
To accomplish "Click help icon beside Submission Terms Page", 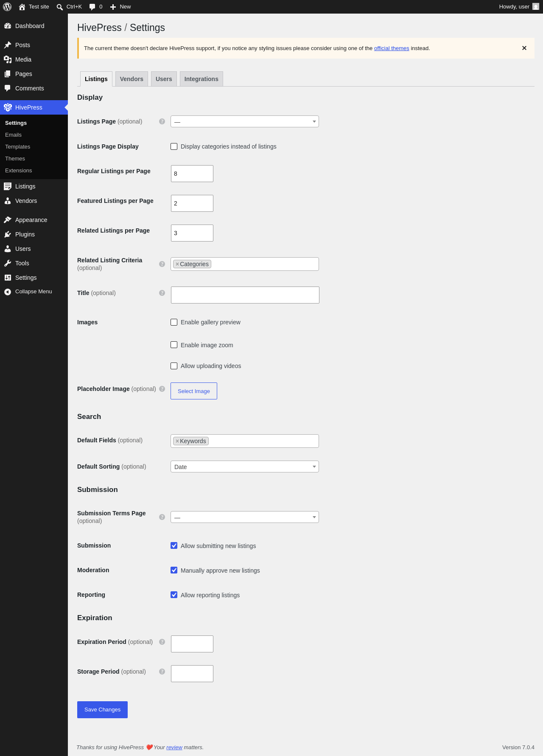I will click(162, 517).
